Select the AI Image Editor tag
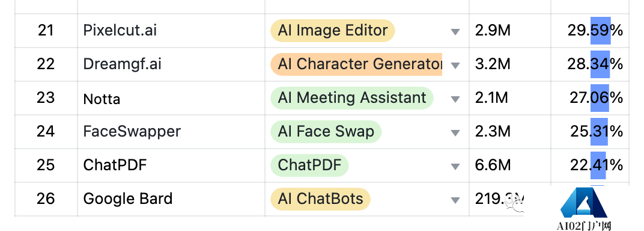The width and height of the screenshot is (644, 231). click(x=332, y=31)
